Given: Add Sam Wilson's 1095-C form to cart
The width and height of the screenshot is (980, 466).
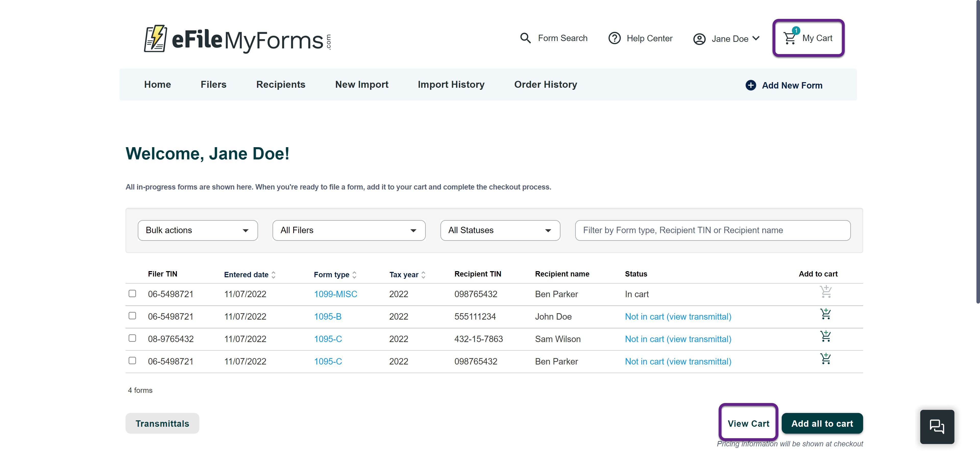Looking at the screenshot, I should (825, 336).
